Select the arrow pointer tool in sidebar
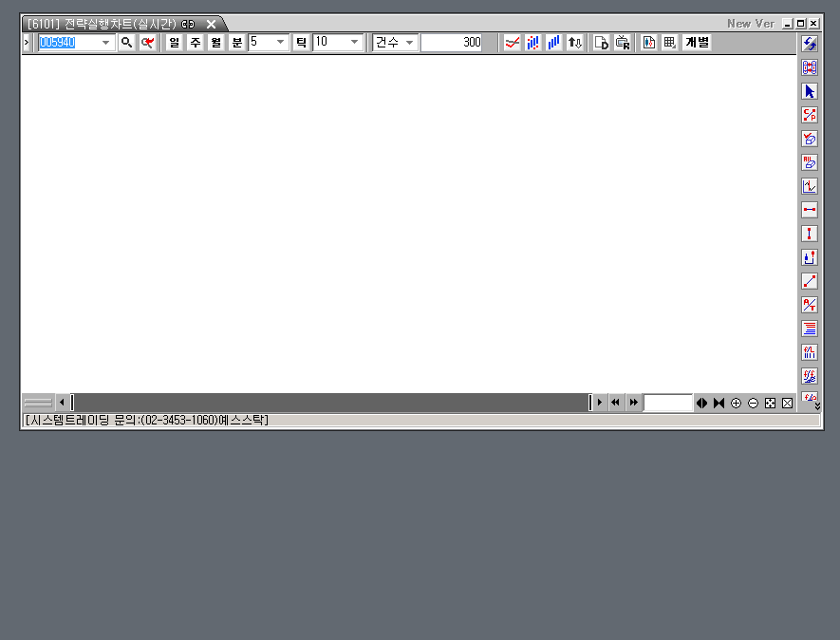 point(810,91)
